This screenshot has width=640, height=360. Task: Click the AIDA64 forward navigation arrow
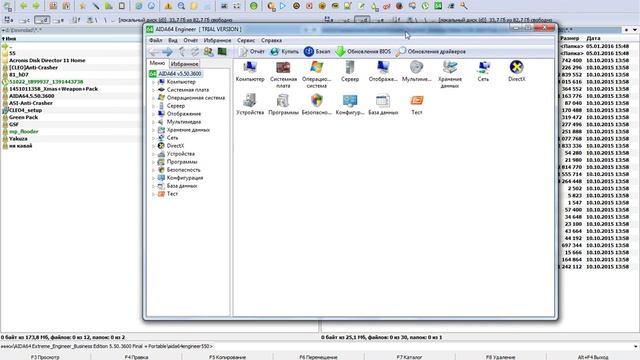click(167, 52)
